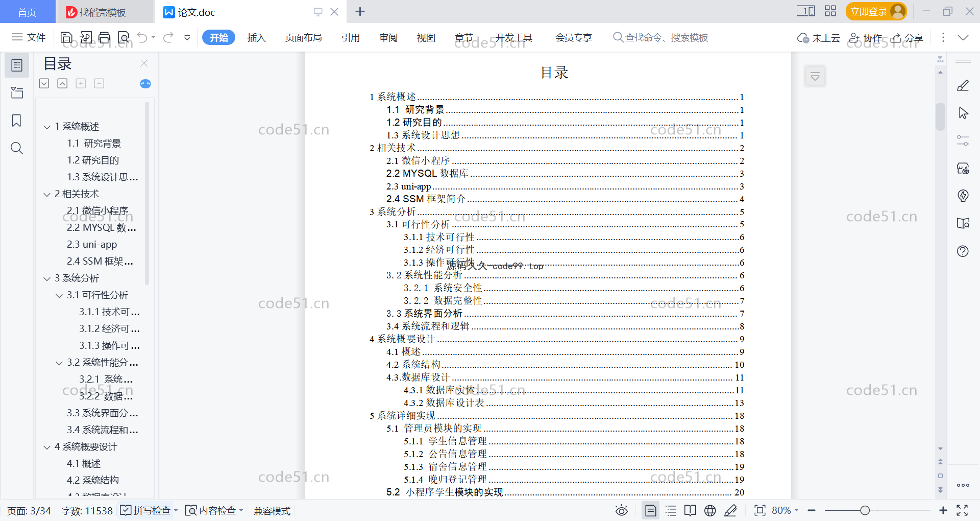Open the 文件 menu
980x521 pixels.
(29, 37)
